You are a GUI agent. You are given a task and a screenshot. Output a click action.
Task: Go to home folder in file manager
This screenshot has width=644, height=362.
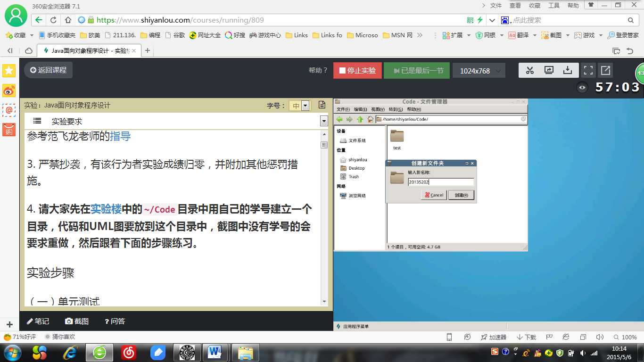370,119
